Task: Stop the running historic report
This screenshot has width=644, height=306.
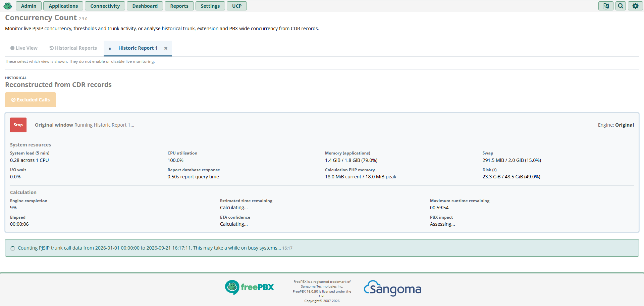Action: (18, 125)
